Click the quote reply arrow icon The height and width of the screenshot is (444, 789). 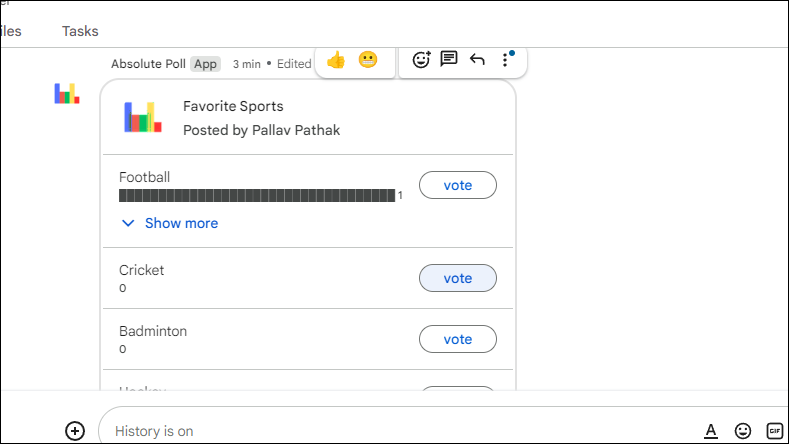[477, 60]
